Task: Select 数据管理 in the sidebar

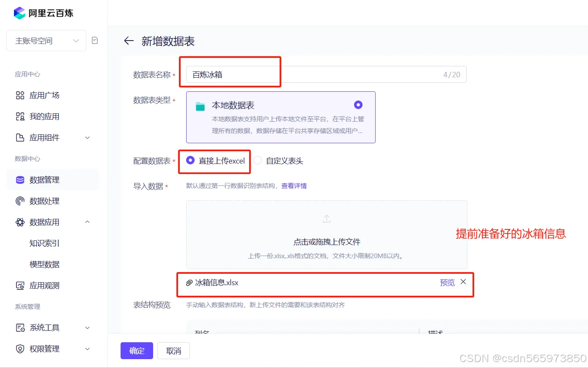Action: [x=44, y=180]
